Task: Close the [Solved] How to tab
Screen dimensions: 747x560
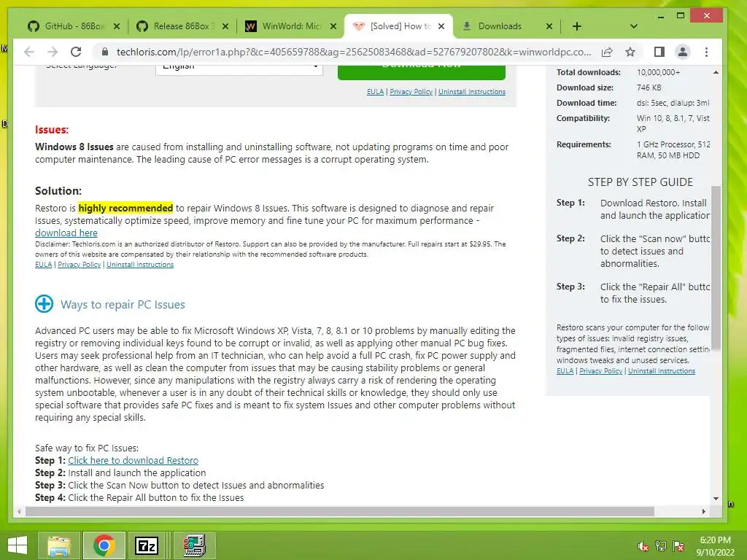Action: point(441,27)
